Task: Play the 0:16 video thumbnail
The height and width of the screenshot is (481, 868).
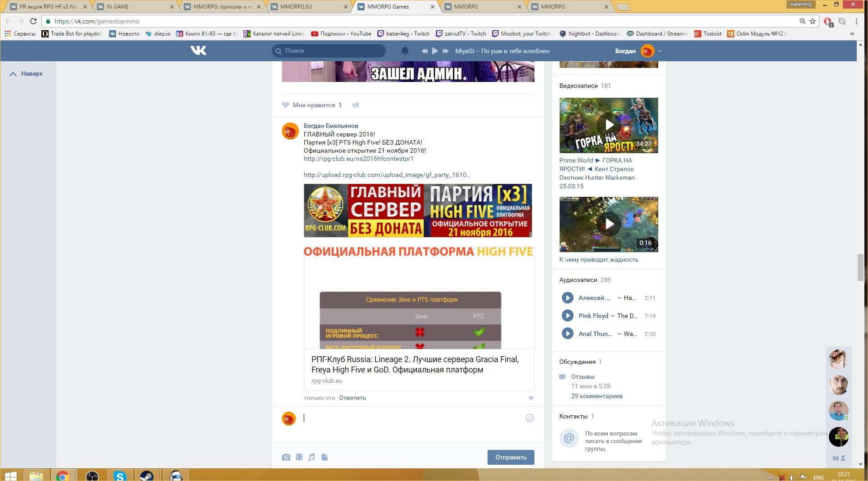Action: pyautogui.click(x=609, y=224)
